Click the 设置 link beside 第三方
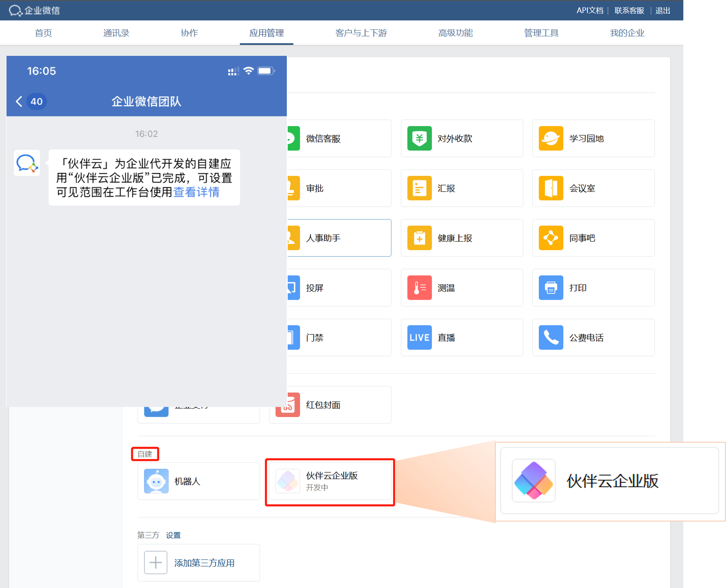Viewport: 726px width, 588px height. tap(173, 535)
